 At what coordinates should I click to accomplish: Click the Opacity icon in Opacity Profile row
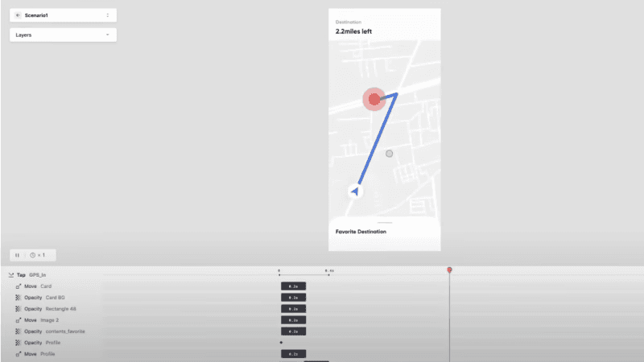point(18,343)
